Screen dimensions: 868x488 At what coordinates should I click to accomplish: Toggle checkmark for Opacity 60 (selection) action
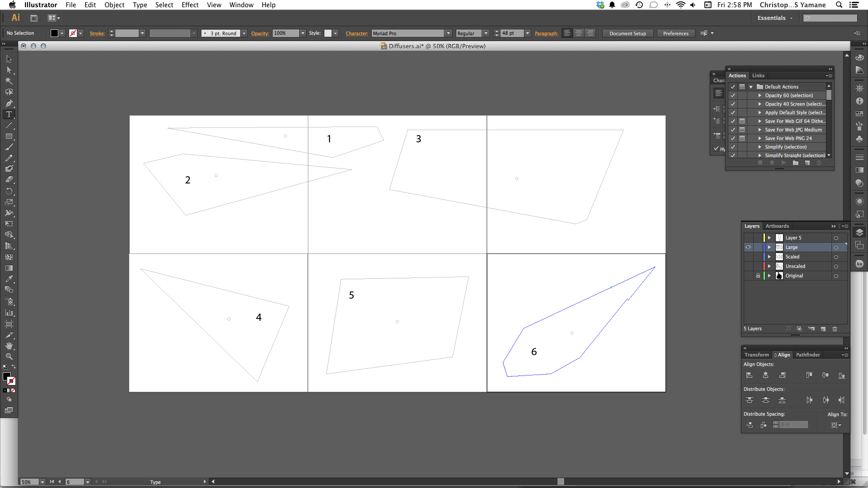point(733,95)
